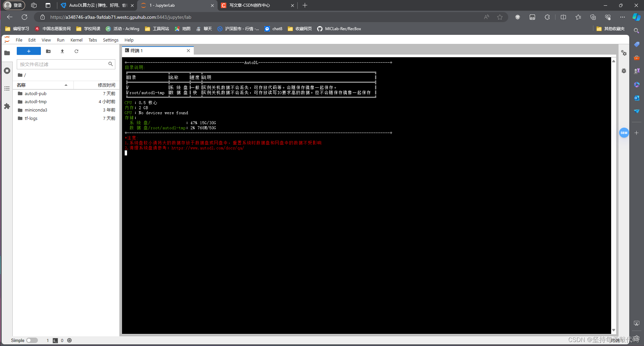
Task: Open the autodl-pub folder
Action: [x=66, y=93]
